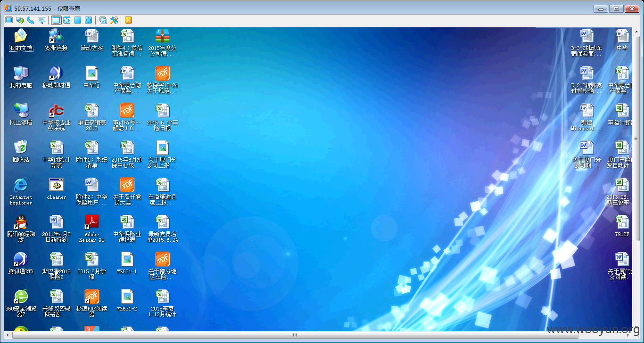Select the windowed view mode button
This screenshot has width=644, height=343.
[56, 20]
